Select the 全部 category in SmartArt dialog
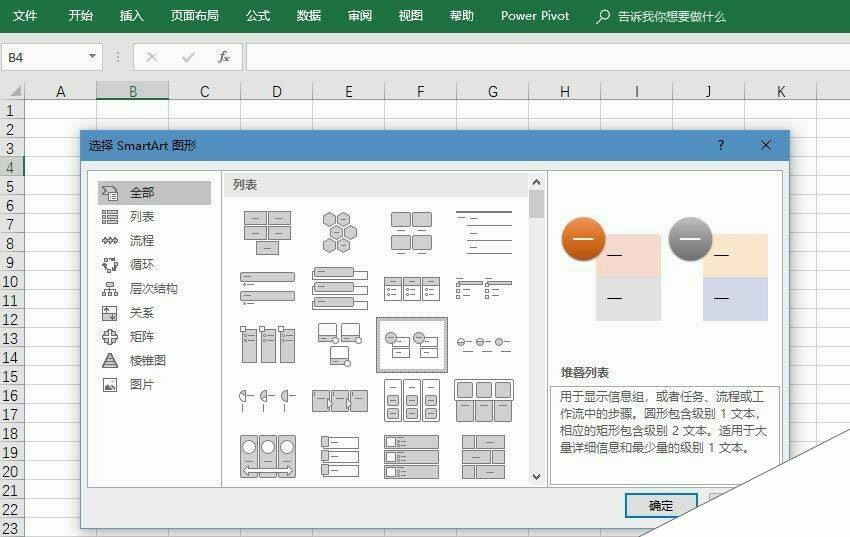This screenshot has width=850, height=537. click(x=154, y=192)
